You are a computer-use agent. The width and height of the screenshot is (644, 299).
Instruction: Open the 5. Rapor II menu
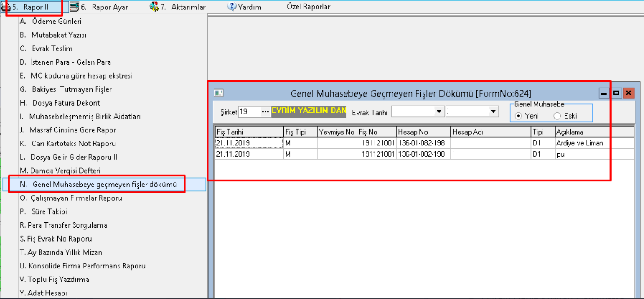tap(31, 7)
